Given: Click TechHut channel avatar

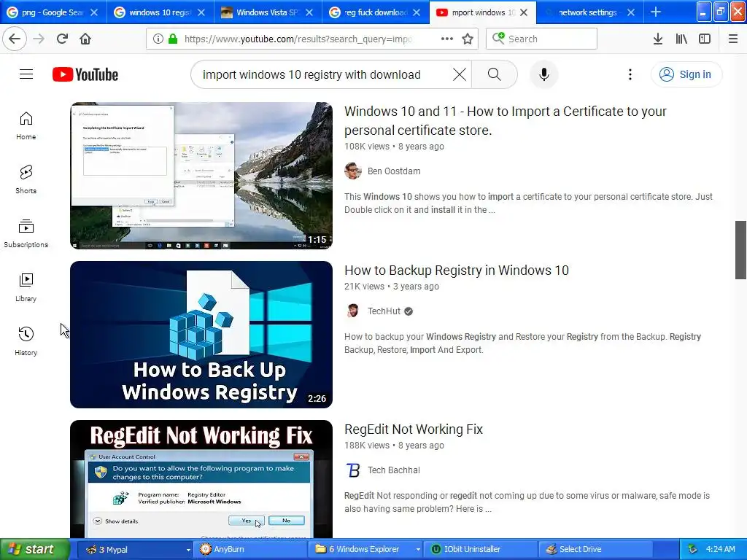Looking at the screenshot, I should pos(353,311).
